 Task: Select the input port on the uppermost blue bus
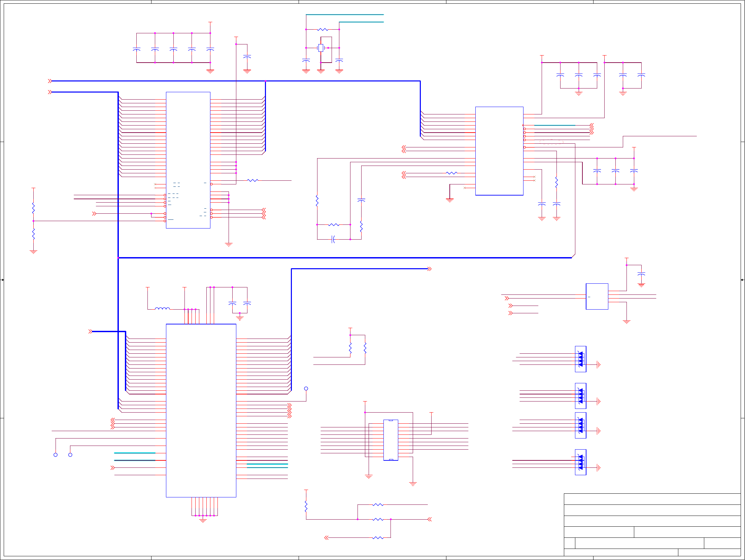click(x=50, y=81)
